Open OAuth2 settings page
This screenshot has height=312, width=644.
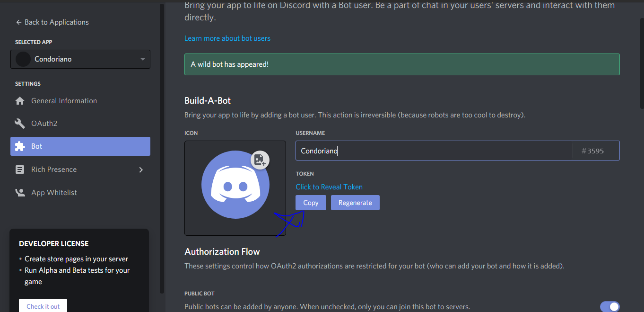[x=80, y=124]
